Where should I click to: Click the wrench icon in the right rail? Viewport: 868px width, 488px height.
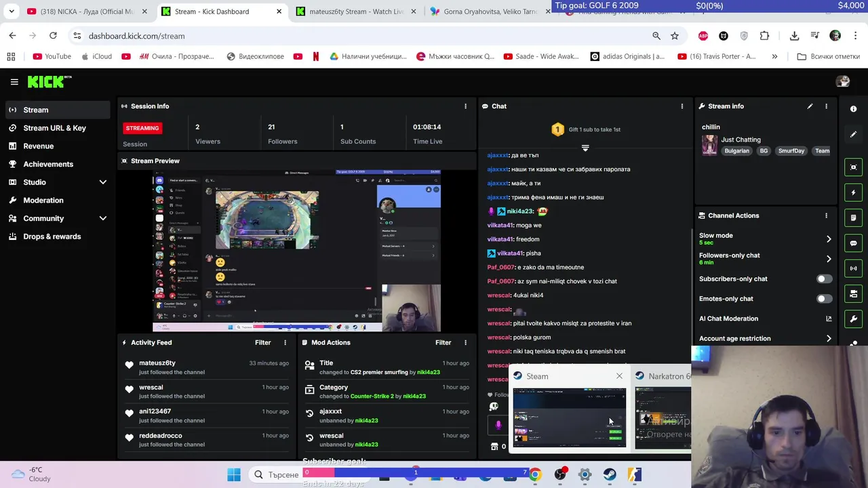pos(853,319)
